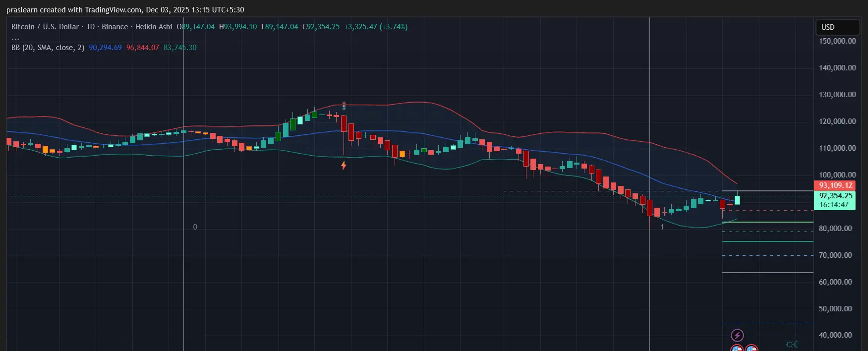Expand the collapsed indicators legend ellipsis
This screenshot has height=351, width=868.
15,38
